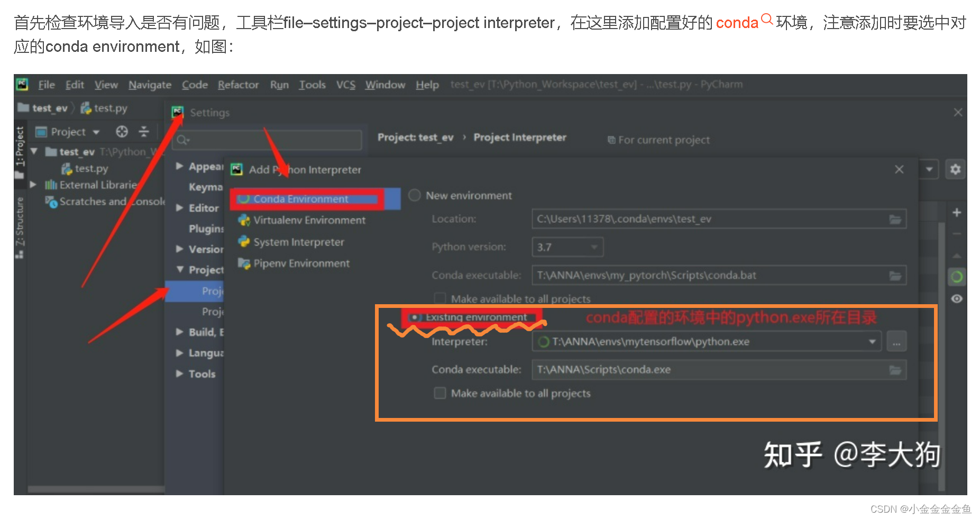Click the test.py breadcrumb

[104, 108]
